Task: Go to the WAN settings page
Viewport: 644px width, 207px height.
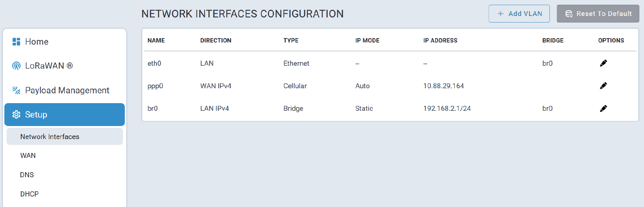Action: click(28, 155)
